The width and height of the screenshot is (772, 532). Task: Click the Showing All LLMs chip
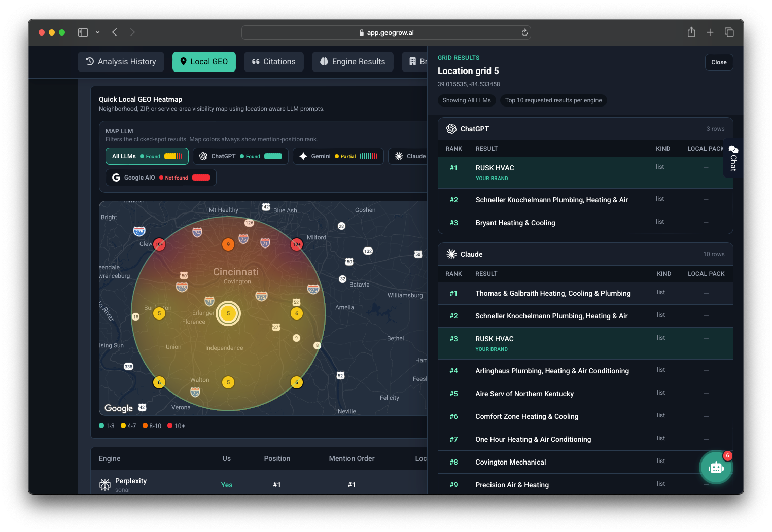(x=467, y=100)
